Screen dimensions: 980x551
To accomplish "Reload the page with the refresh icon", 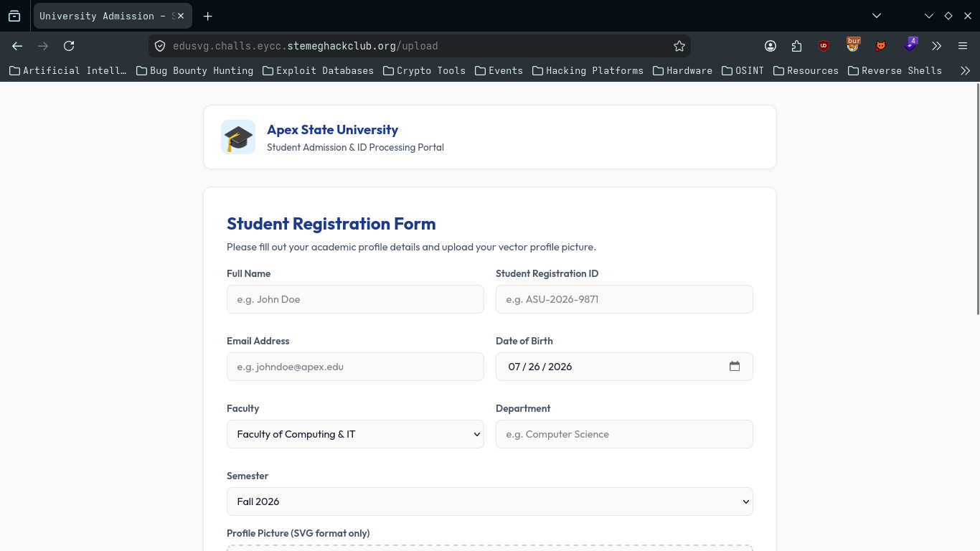I will (x=69, y=46).
